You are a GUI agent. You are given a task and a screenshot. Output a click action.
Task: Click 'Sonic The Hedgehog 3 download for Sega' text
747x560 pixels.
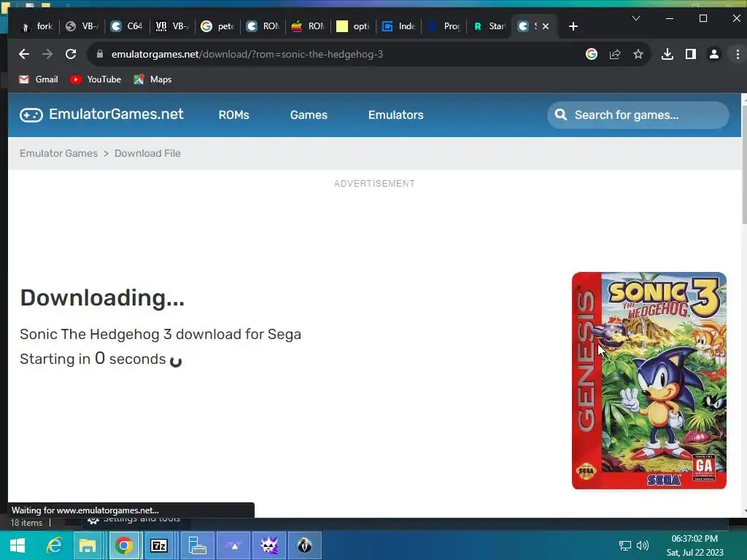pos(160,334)
